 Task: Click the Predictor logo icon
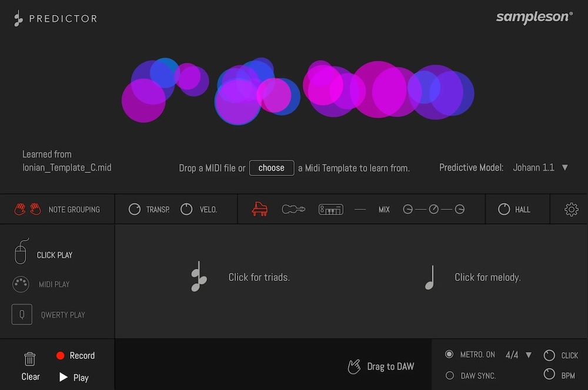18,19
